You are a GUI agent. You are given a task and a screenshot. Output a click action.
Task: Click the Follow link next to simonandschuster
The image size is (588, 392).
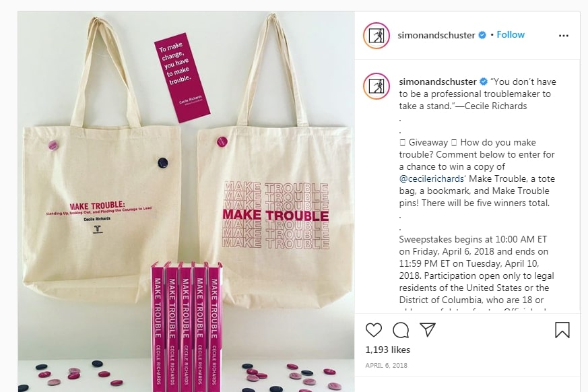pos(511,34)
